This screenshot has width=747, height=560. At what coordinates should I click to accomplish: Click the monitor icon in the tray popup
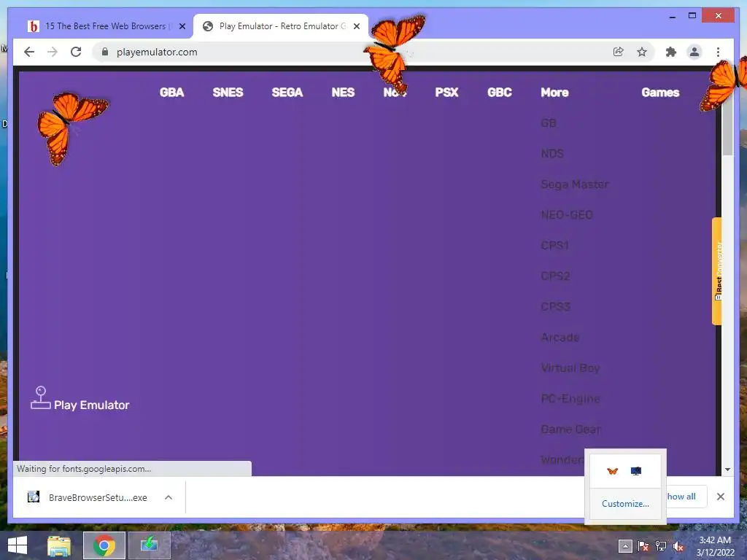coord(635,471)
